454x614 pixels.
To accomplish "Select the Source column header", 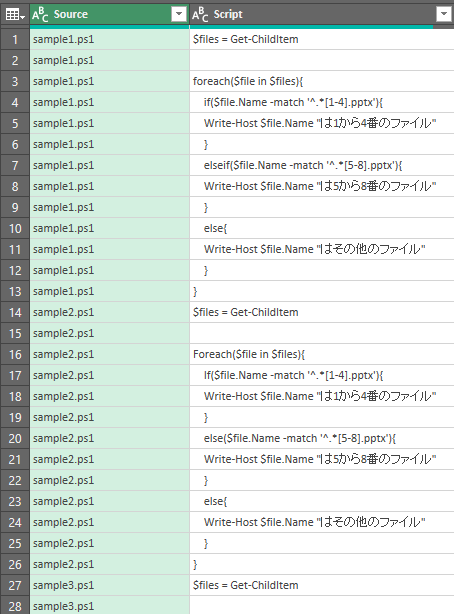I will tap(110, 14).
